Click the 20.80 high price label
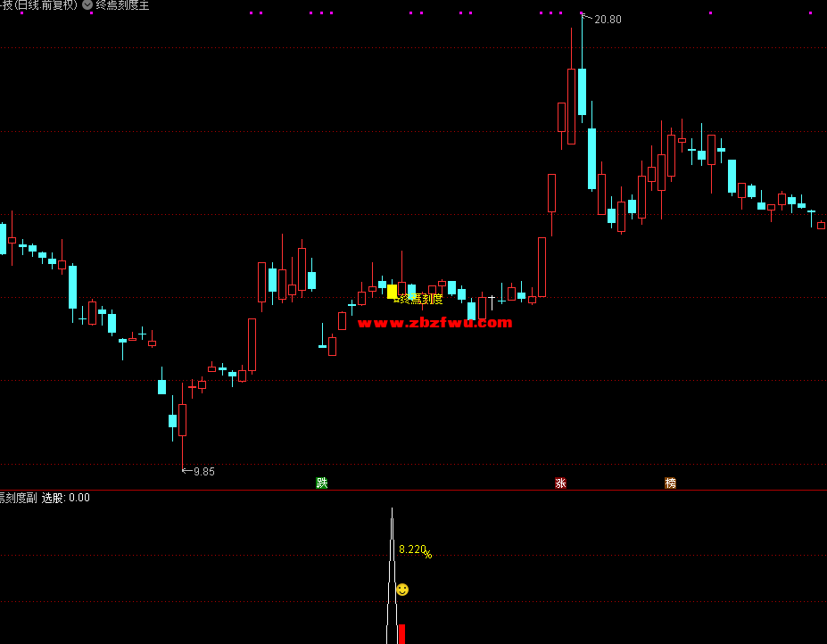The height and width of the screenshot is (644, 827). [608, 20]
